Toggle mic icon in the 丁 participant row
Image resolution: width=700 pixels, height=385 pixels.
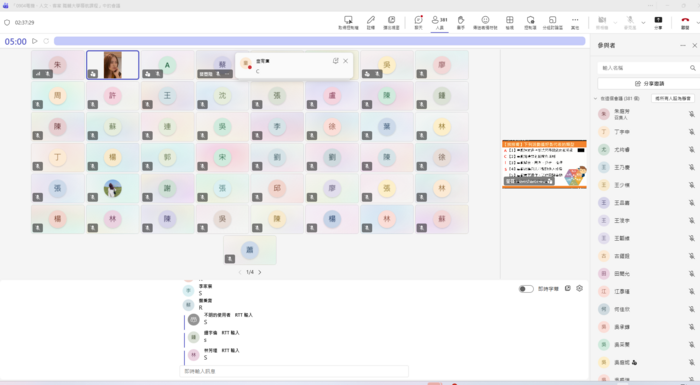point(692,132)
